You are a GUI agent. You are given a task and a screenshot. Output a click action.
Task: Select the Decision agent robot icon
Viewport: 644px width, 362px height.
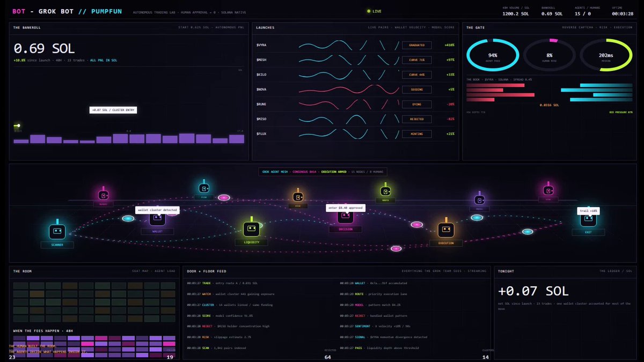tap(345, 217)
